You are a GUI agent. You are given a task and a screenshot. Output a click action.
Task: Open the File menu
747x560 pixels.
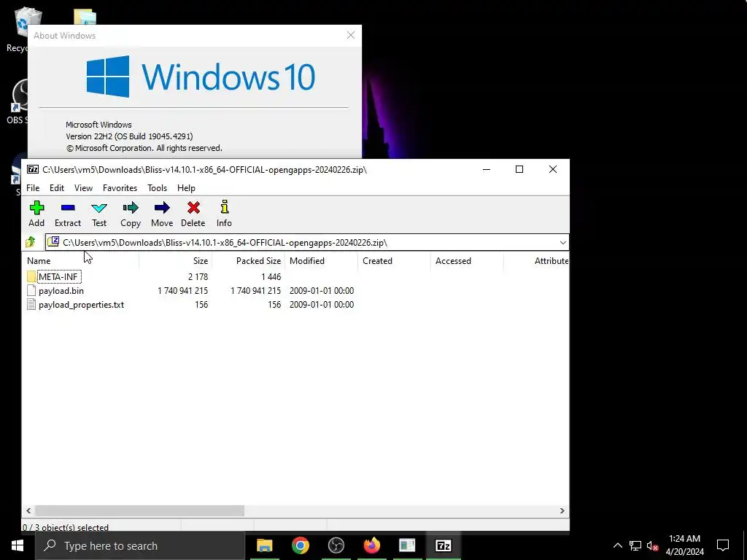tap(33, 188)
